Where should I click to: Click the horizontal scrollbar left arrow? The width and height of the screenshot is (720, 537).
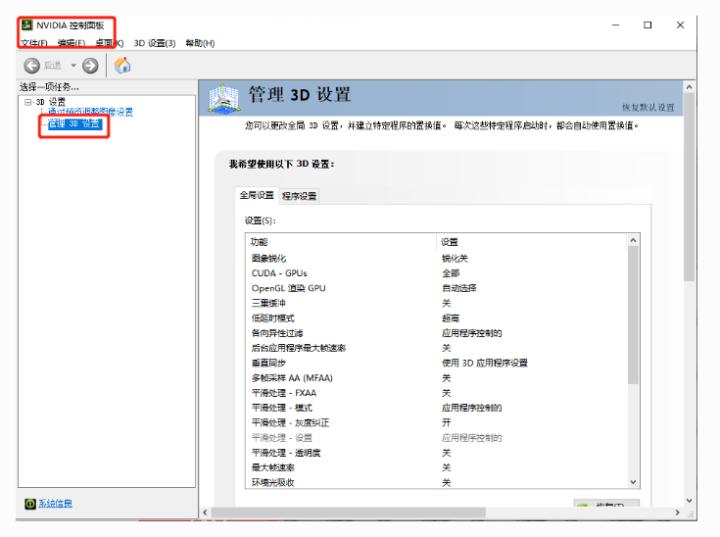coord(205,512)
